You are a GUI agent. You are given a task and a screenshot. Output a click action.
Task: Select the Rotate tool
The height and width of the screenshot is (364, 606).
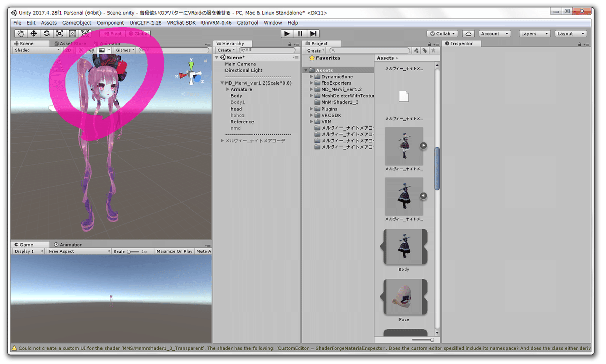(x=46, y=33)
